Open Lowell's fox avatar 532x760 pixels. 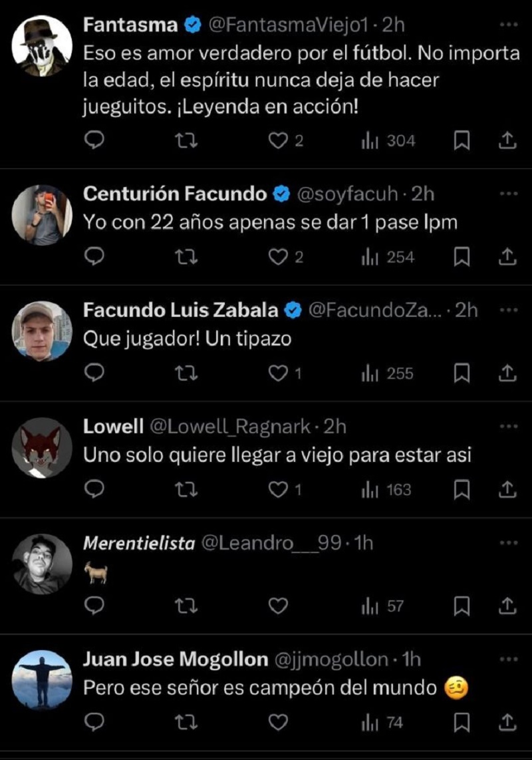tap(43, 447)
